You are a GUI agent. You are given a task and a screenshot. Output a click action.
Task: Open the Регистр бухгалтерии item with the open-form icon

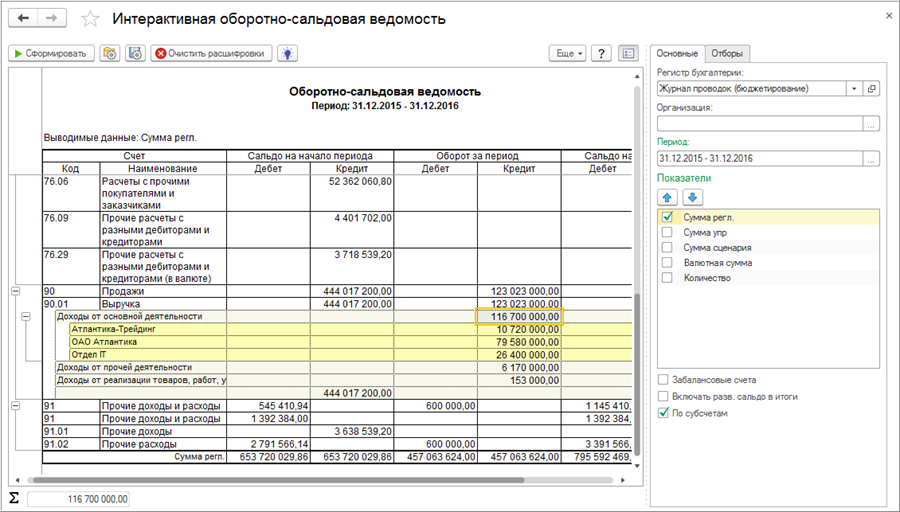[871, 88]
